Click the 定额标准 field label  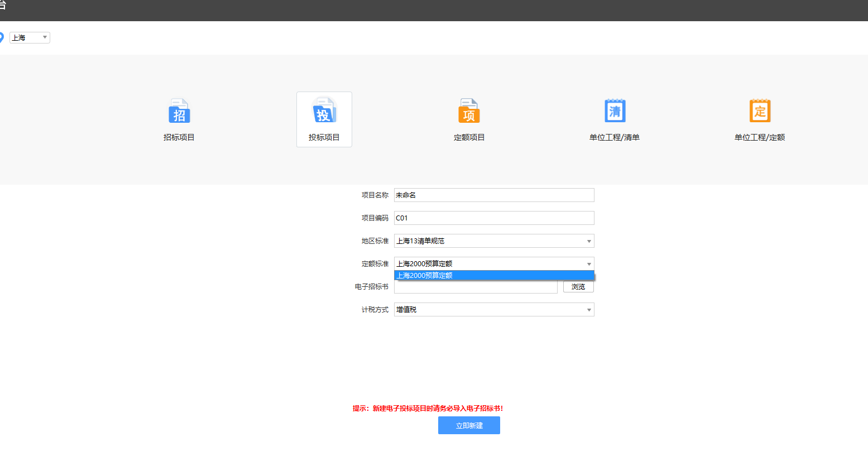(375, 264)
